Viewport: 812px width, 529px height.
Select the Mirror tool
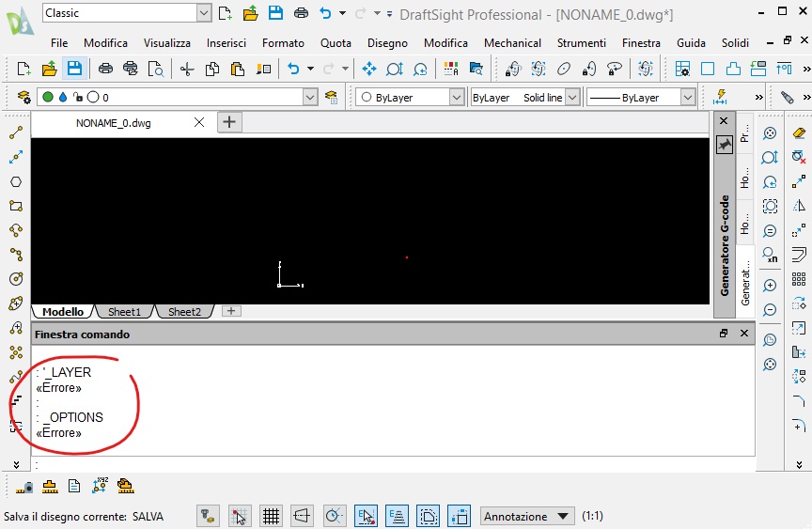(799, 206)
